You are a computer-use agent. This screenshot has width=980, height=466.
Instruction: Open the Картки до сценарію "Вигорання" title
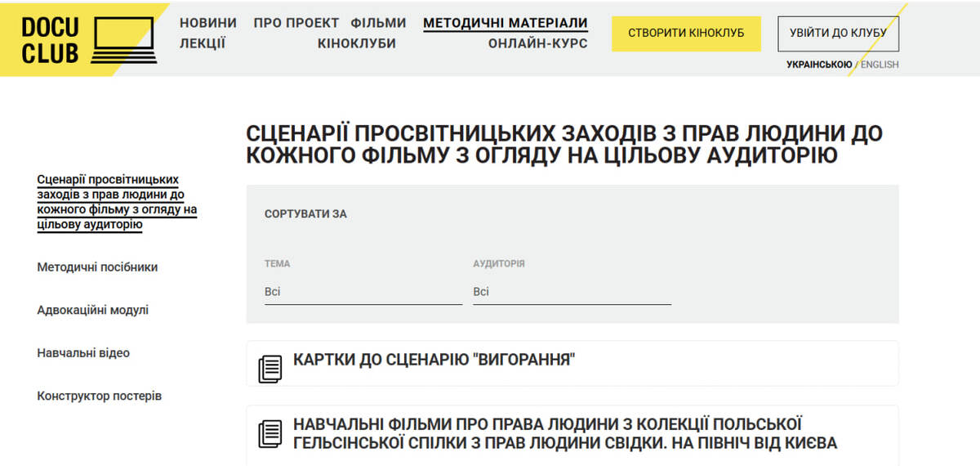(434, 360)
